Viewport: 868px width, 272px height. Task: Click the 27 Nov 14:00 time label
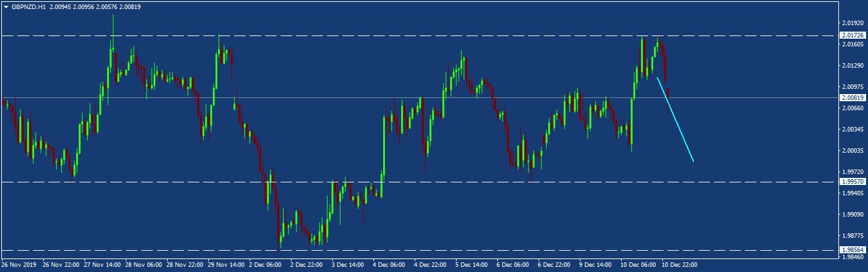(102, 265)
